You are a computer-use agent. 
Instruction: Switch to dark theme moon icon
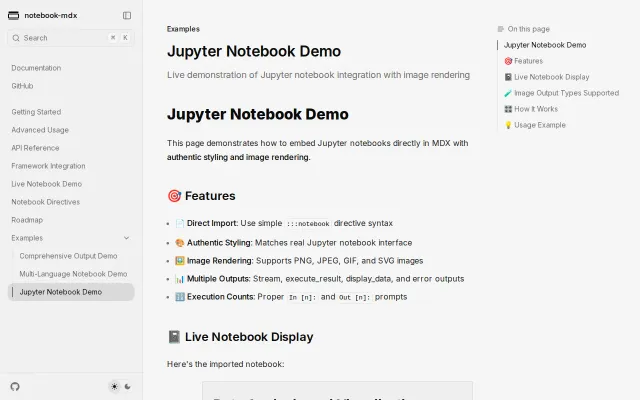[x=128, y=387]
